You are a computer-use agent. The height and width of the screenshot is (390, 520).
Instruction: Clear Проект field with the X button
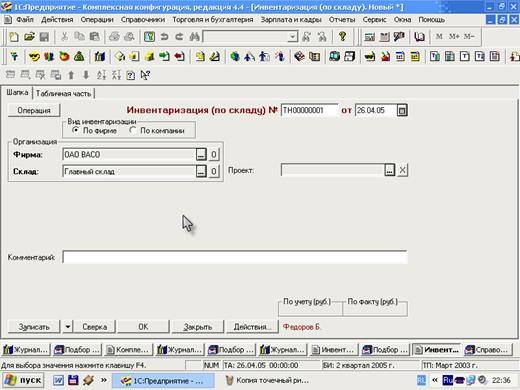coord(402,170)
